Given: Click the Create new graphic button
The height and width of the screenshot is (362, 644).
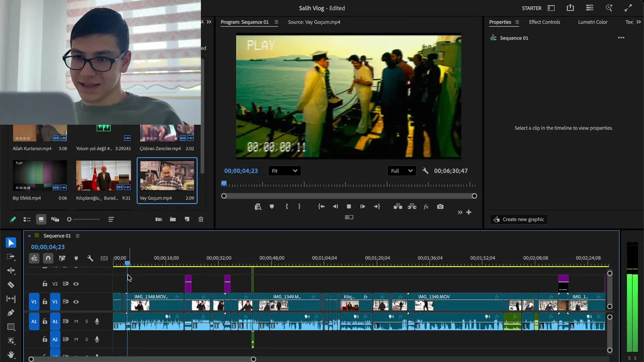Looking at the screenshot, I should tap(519, 219).
